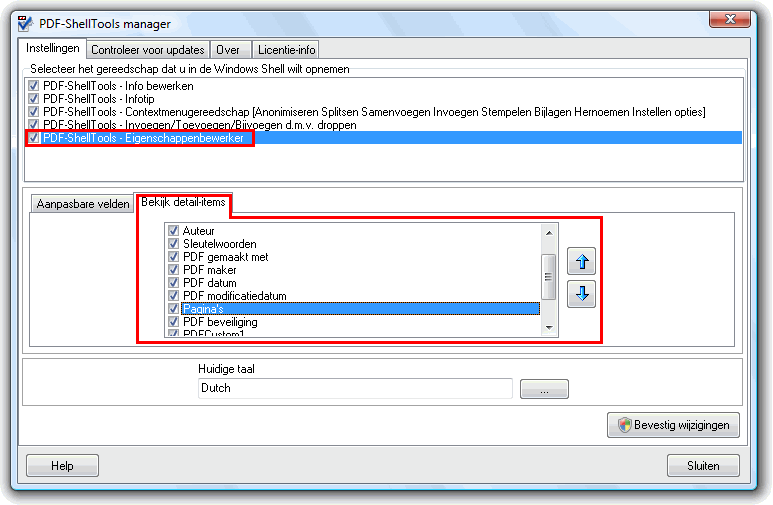Image resolution: width=773 pixels, height=505 pixels.
Task: Uncheck the Auteur detail item
Action: pyautogui.click(x=174, y=231)
